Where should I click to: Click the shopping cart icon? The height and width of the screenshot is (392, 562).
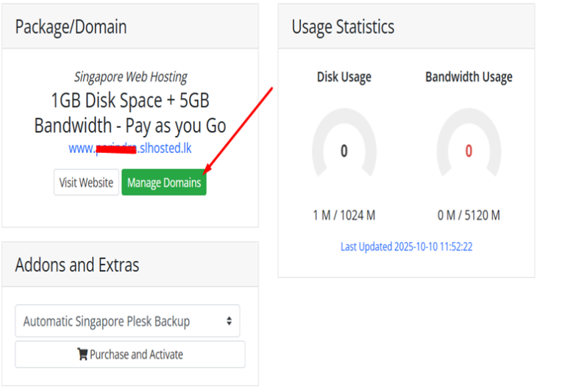pyautogui.click(x=82, y=354)
